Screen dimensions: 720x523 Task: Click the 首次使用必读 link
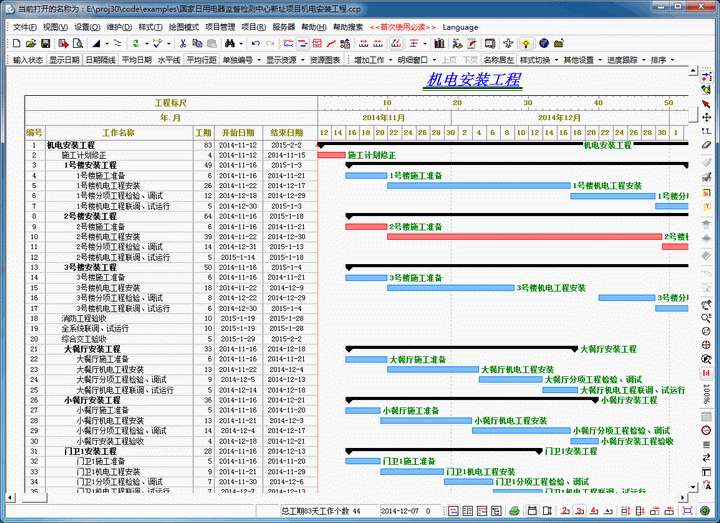404,27
